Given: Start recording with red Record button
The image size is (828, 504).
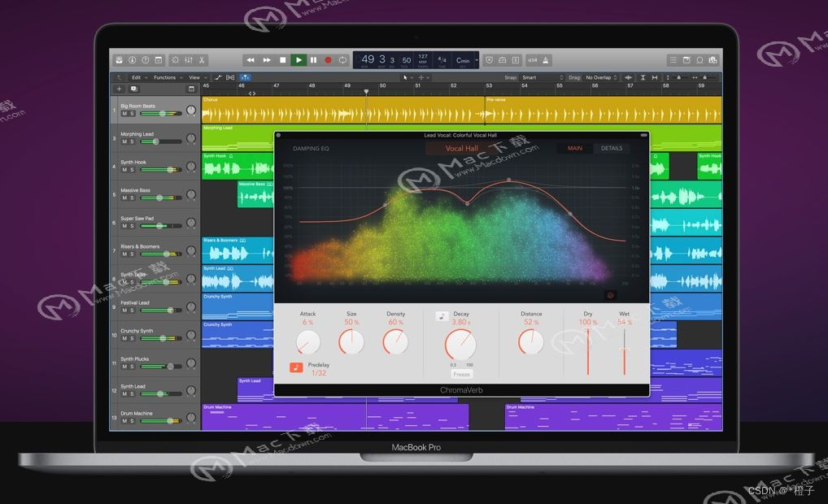Looking at the screenshot, I should (328, 60).
